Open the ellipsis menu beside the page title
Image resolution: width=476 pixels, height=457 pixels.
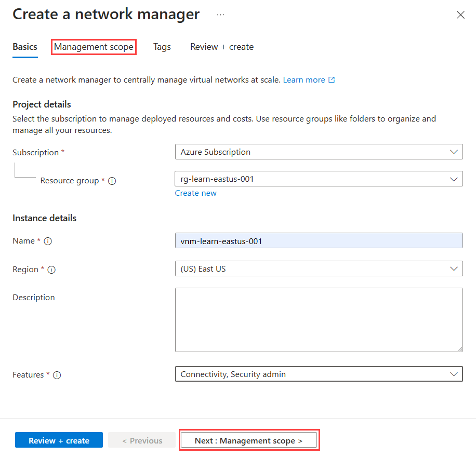[220, 15]
